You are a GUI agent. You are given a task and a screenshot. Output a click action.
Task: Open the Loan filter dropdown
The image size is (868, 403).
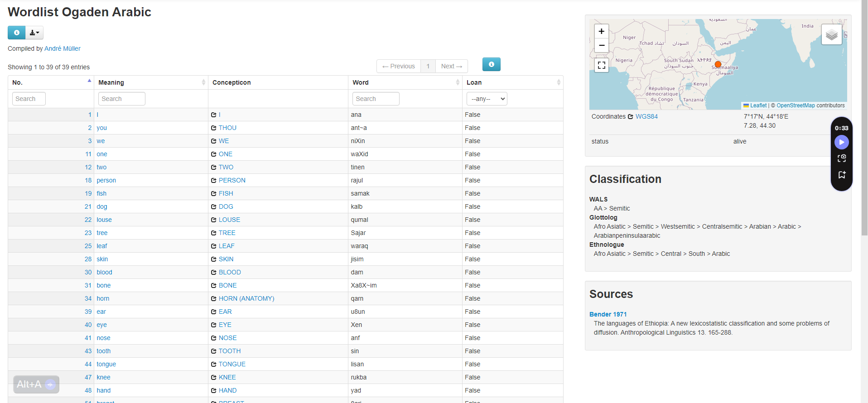(x=487, y=99)
